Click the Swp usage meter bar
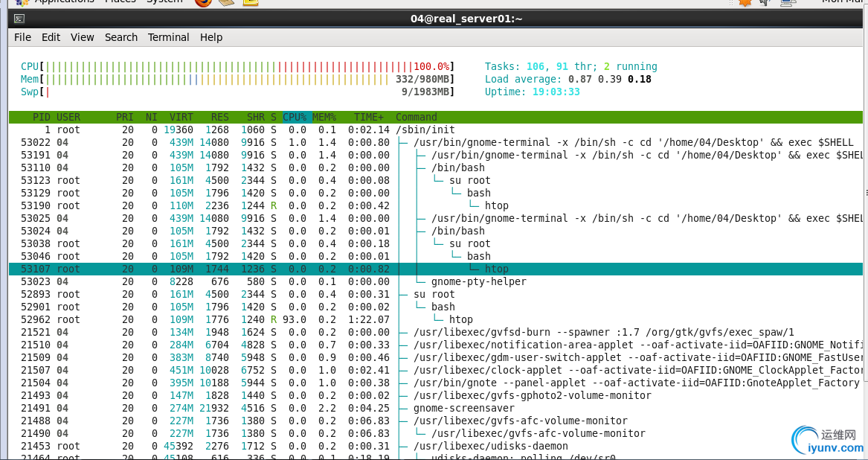The width and height of the screenshot is (868, 460). [237, 92]
